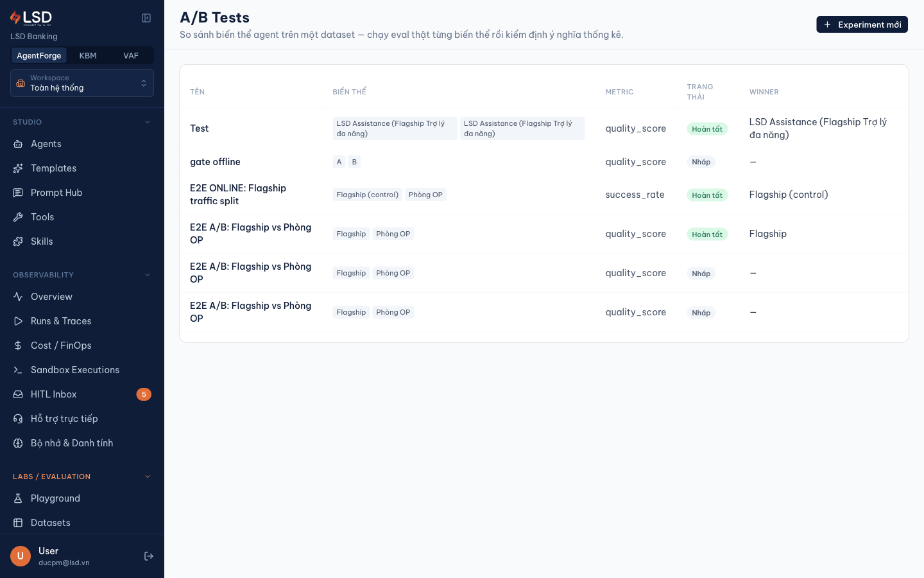This screenshot has height=578, width=924.
Task: Switch to the VAF tab
Action: (131, 56)
